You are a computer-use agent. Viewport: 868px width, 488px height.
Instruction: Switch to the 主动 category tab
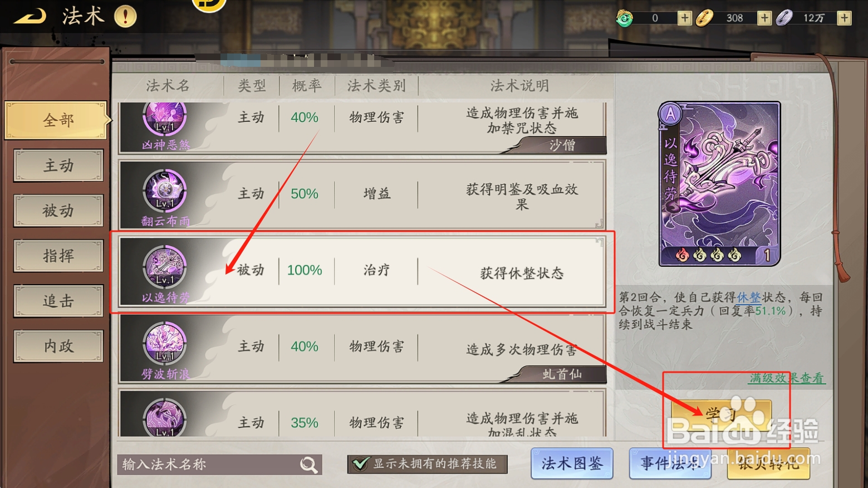click(x=58, y=165)
